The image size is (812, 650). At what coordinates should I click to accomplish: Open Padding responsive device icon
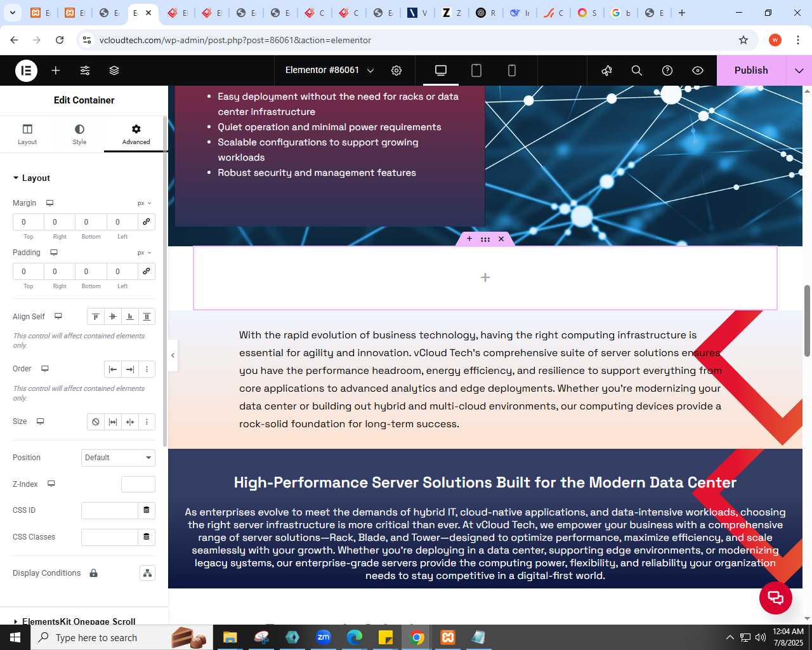pyautogui.click(x=54, y=253)
